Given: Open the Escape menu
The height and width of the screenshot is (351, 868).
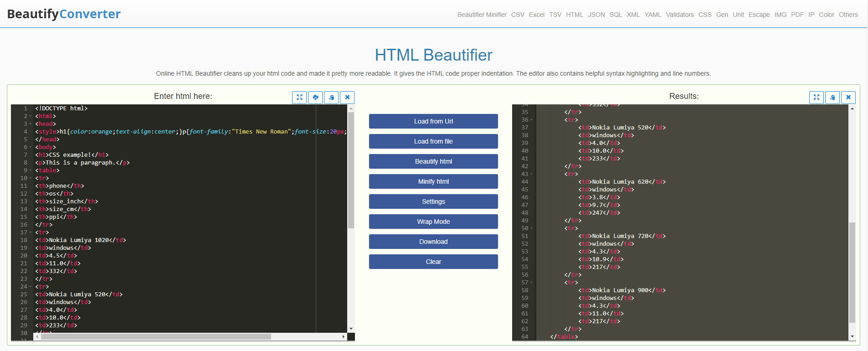Looking at the screenshot, I should 759,15.
